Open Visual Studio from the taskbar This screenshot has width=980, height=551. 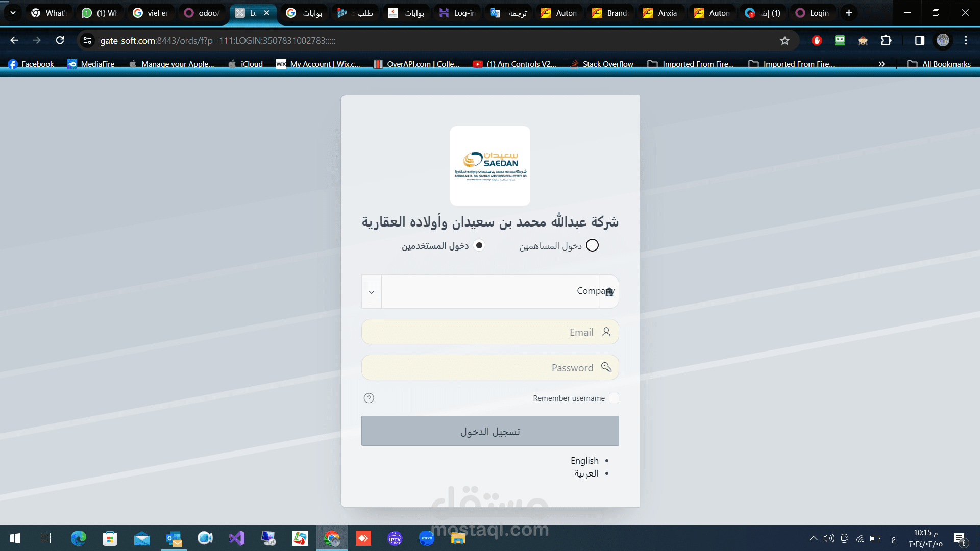(x=237, y=538)
